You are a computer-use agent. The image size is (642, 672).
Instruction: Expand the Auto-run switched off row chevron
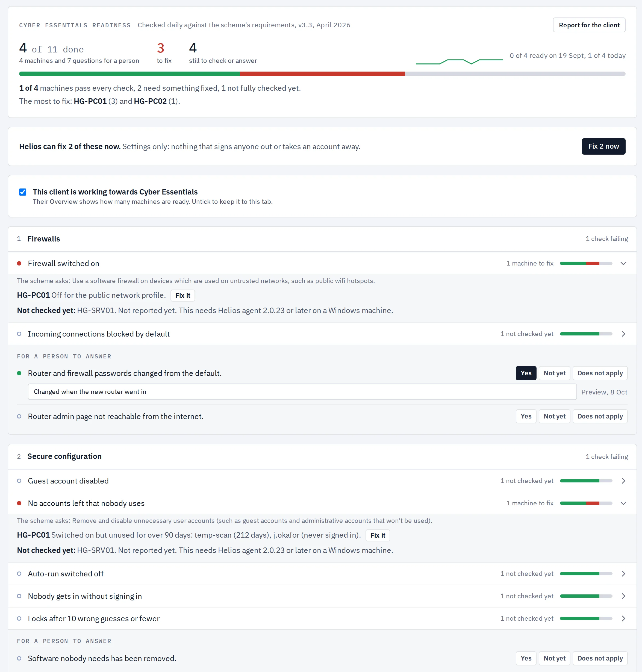pyautogui.click(x=623, y=574)
